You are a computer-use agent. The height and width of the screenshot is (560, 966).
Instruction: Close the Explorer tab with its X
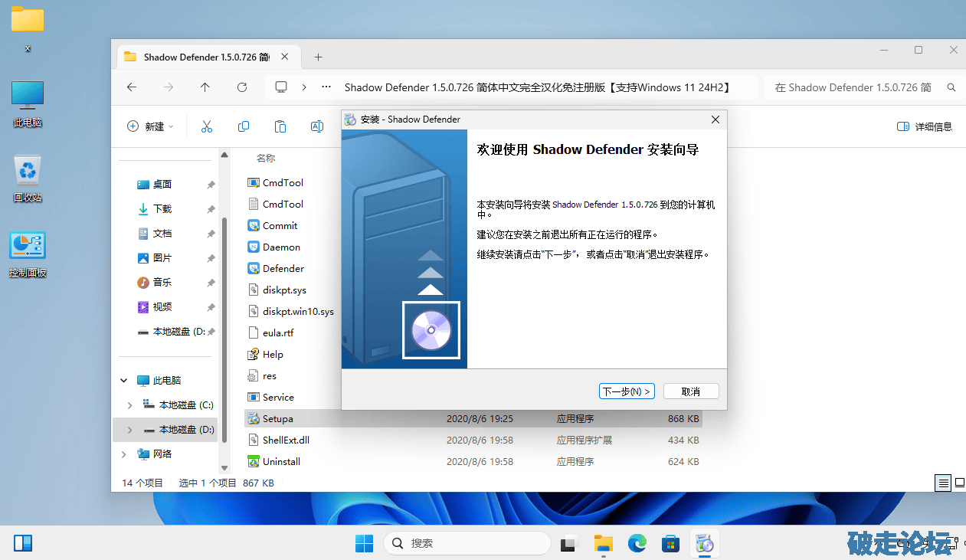[284, 57]
